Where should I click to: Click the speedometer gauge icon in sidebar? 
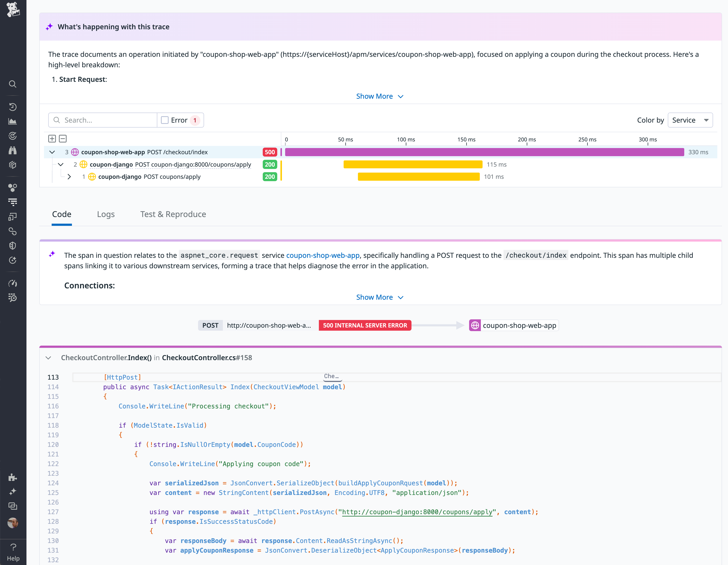13,283
